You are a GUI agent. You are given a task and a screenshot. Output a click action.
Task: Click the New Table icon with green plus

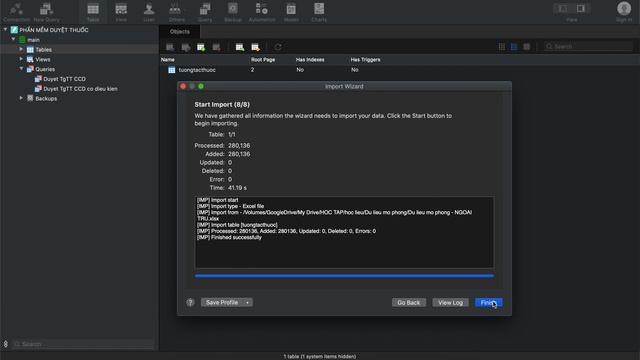pyautogui.click(x=201, y=47)
